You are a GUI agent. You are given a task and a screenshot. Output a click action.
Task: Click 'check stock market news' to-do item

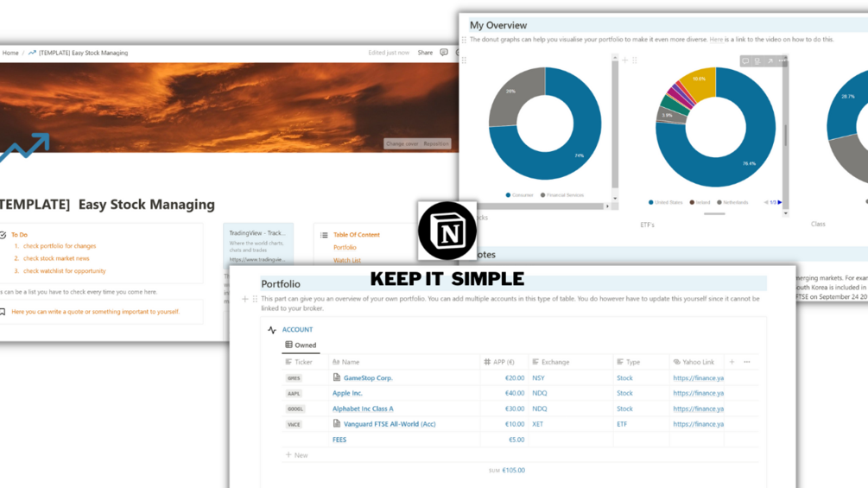(56, 258)
